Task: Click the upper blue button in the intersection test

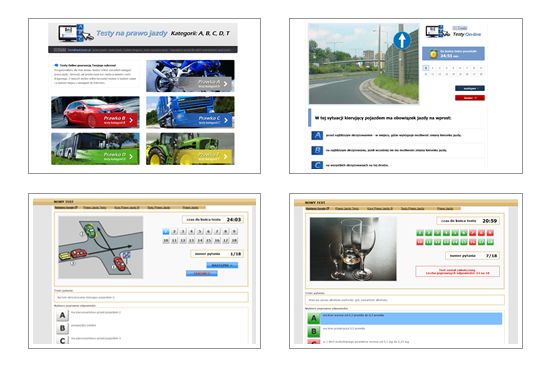Action: 222,265
